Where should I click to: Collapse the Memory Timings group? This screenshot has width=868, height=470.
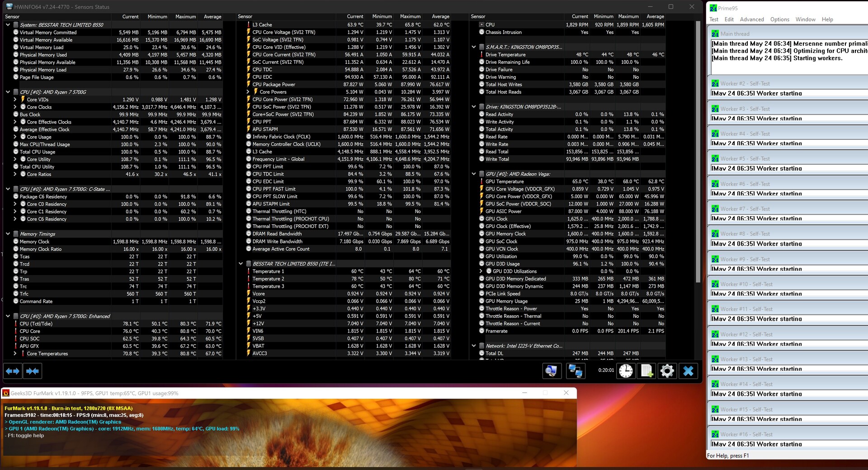(8, 234)
